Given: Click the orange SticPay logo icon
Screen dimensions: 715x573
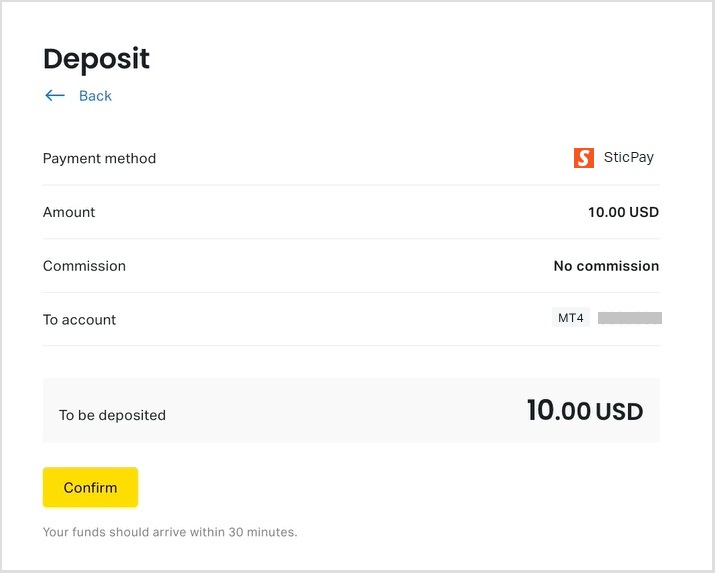Looking at the screenshot, I should coord(584,158).
